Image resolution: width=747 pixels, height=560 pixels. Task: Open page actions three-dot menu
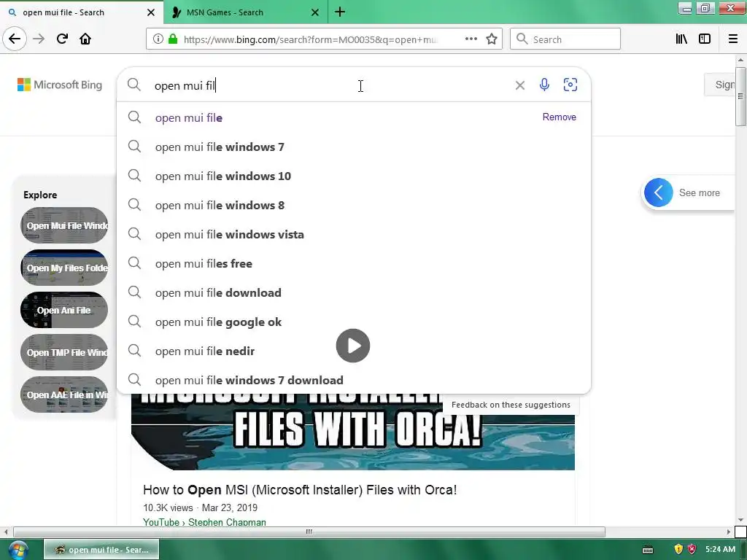coord(471,39)
